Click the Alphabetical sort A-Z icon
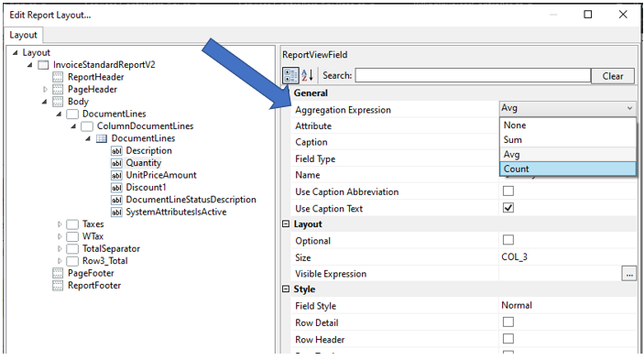Screen dimensions: 644x360 coord(308,75)
